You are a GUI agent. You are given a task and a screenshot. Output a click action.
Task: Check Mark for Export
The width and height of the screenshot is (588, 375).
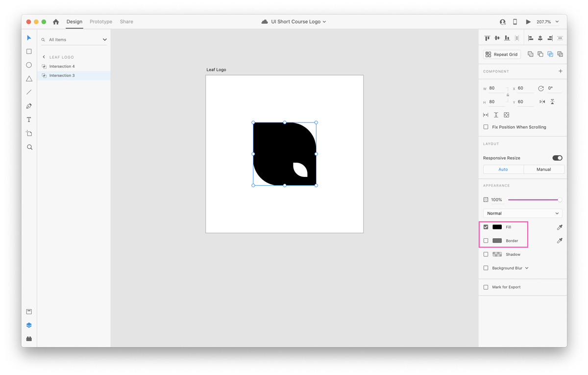coord(486,287)
